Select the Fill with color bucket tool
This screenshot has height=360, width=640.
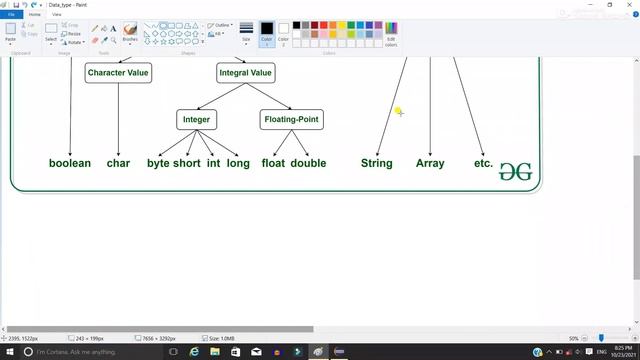pos(104,29)
